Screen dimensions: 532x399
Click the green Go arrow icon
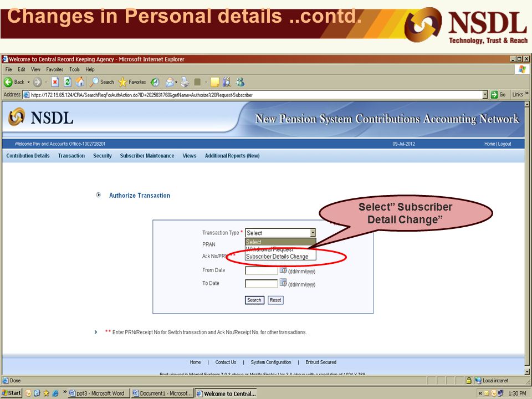(494, 95)
